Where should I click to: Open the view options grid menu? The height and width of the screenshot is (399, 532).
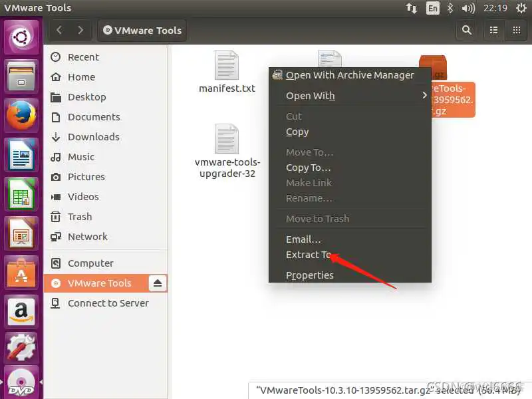515,30
